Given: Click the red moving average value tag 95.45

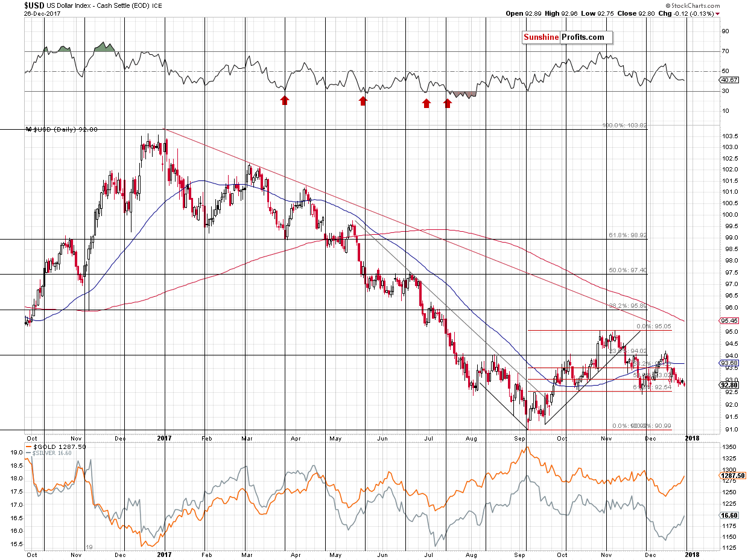Looking at the screenshot, I should pos(729,320).
